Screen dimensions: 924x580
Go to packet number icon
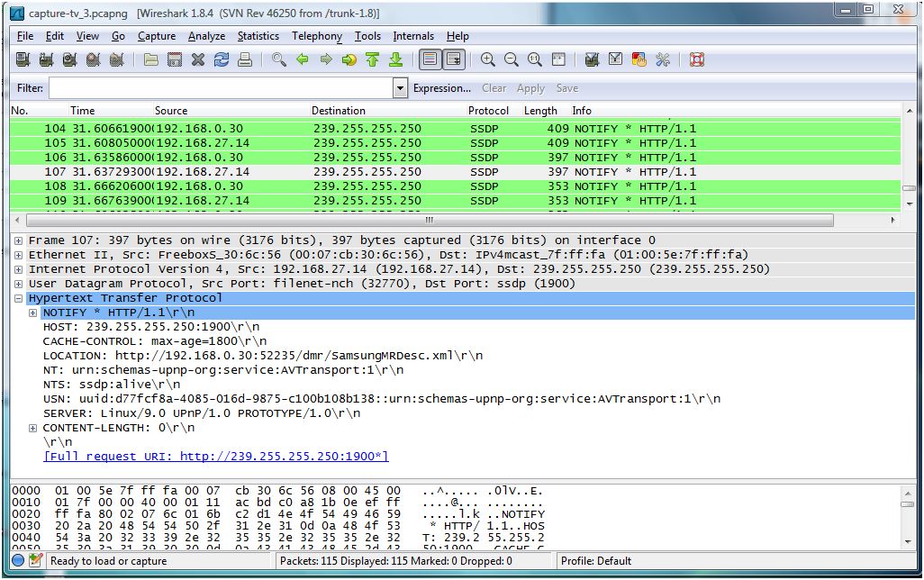click(349, 59)
